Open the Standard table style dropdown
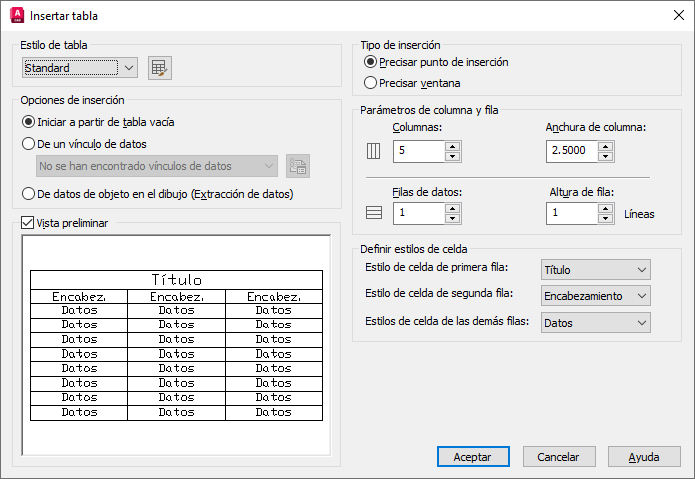695x479 pixels. point(80,68)
